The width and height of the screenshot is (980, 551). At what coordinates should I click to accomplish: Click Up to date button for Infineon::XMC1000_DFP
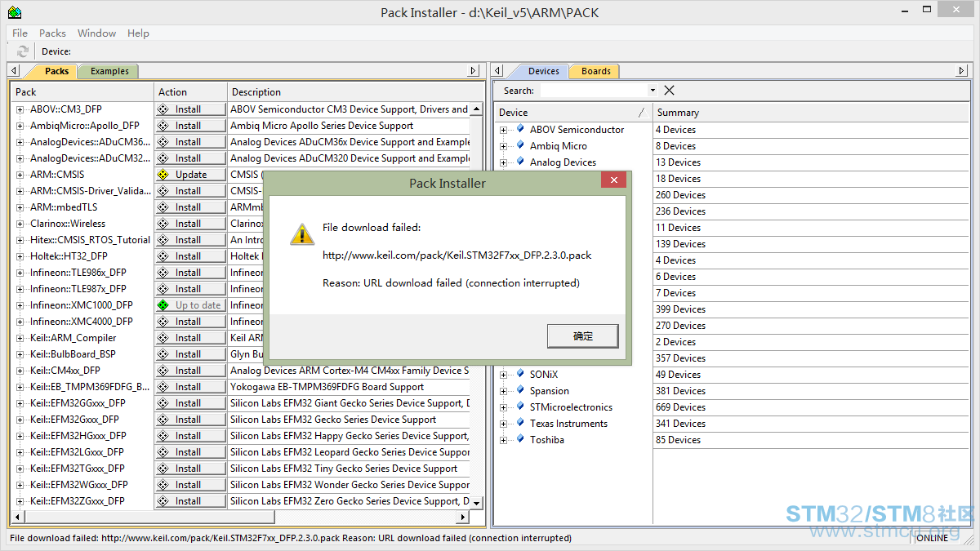[190, 305]
